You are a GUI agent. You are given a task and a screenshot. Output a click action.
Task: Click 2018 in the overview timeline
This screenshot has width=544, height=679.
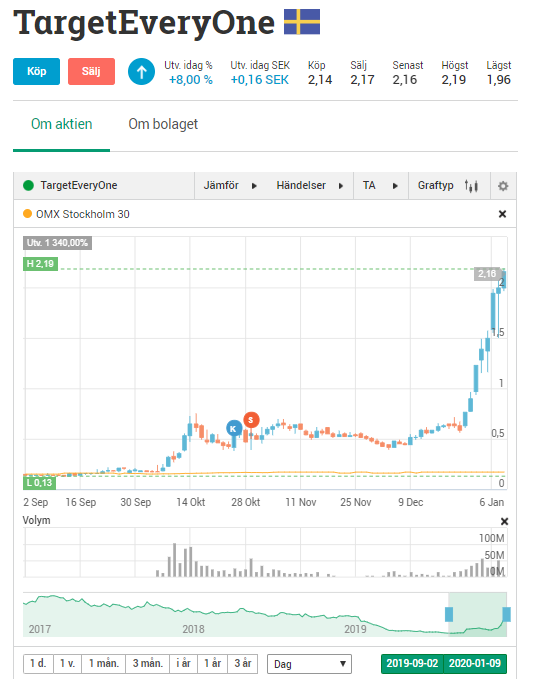pyautogui.click(x=193, y=629)
